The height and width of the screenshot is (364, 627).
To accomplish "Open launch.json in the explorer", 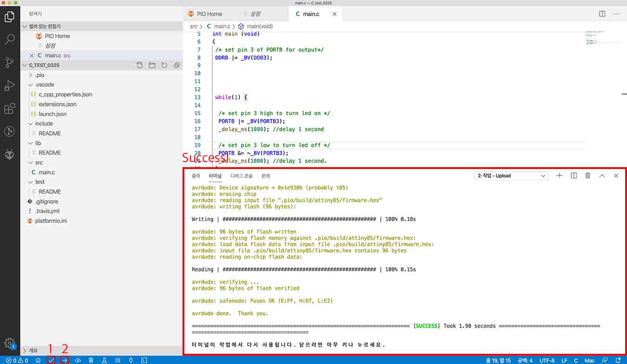I will 52,114.
